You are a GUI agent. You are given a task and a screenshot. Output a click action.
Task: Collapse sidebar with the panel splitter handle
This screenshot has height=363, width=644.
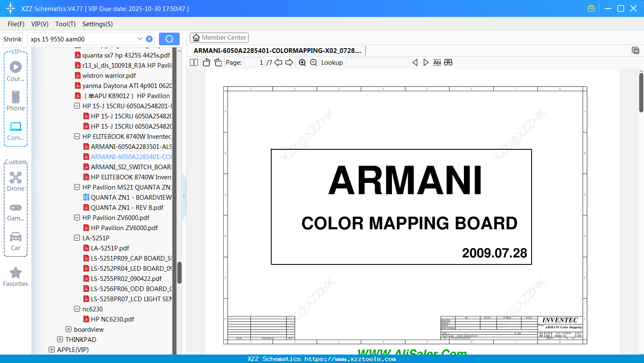click(x=184, y=196)
